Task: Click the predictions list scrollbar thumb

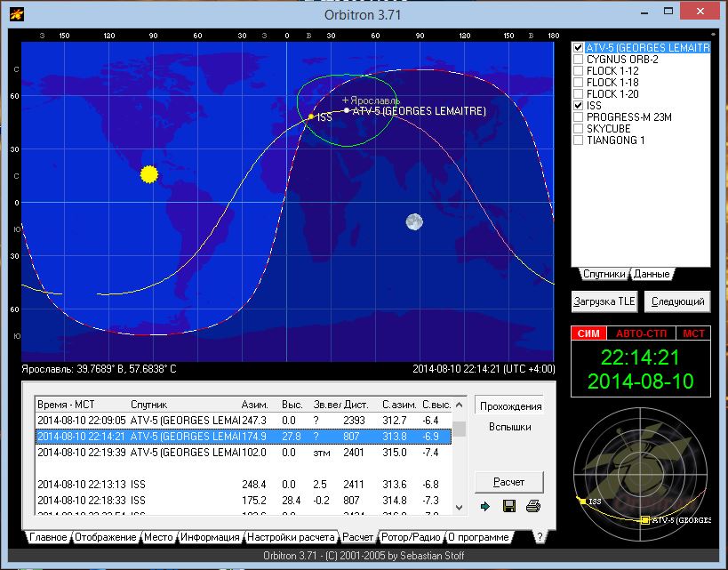Action: click(x=460, y=429)
